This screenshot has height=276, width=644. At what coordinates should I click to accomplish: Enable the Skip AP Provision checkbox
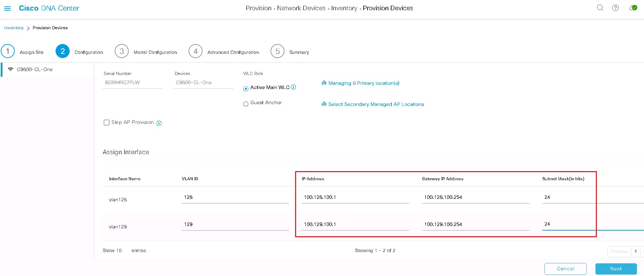coord(107,123)
